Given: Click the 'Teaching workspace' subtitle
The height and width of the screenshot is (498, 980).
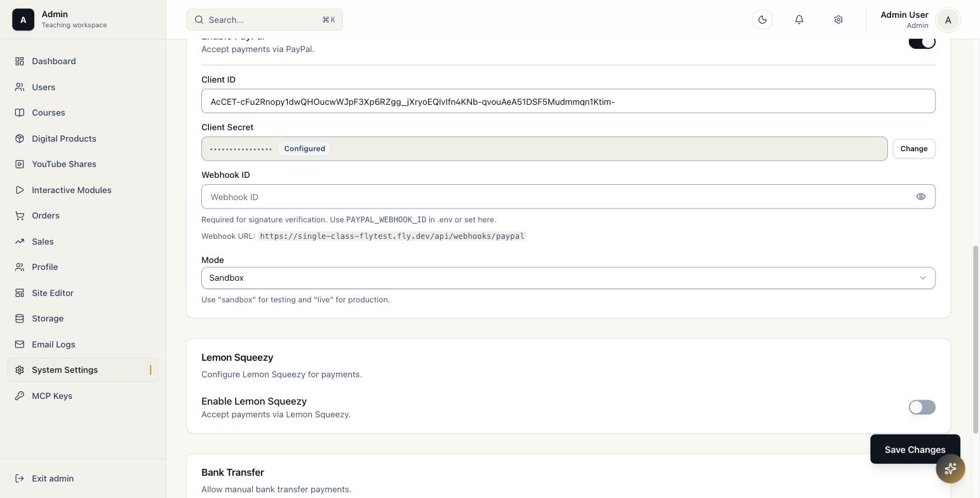Looking at the screenshot, I should [74, 25].
